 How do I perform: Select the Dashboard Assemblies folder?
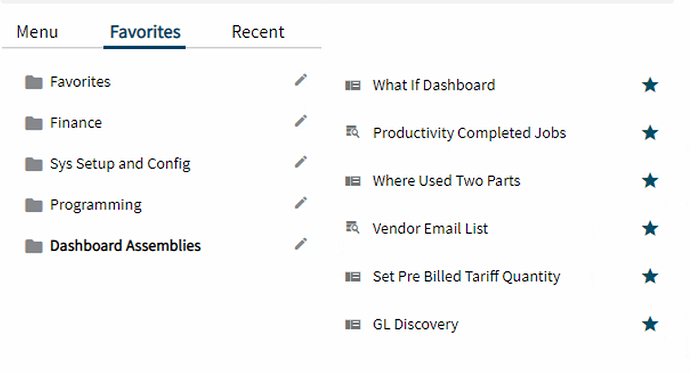[x=125, y=246]
